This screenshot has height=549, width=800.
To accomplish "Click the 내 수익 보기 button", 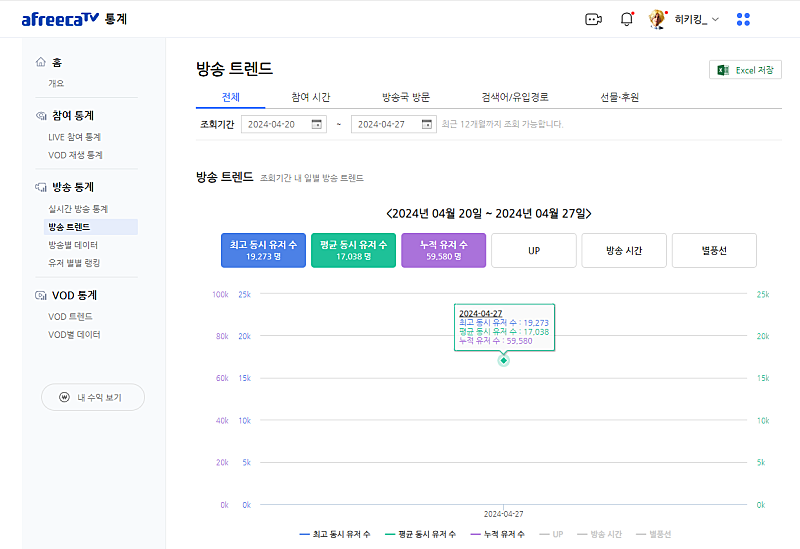I will (93, 397).
